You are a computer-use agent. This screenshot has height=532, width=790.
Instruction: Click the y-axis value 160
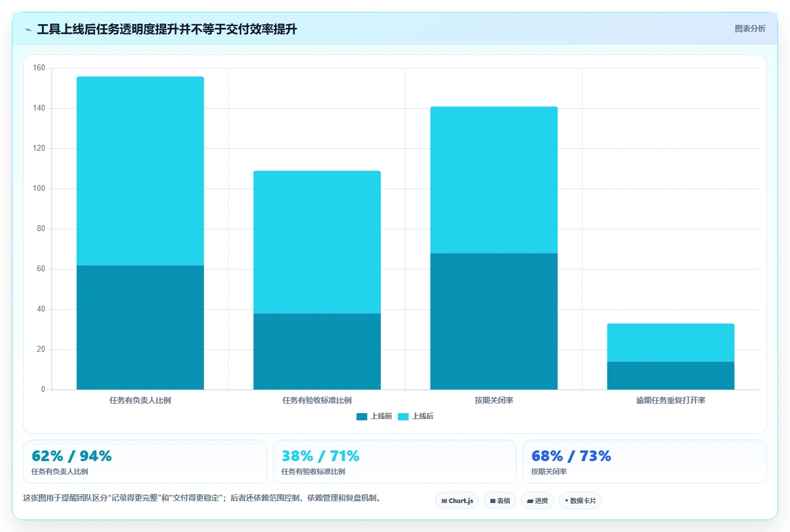(x=39, y=68)
